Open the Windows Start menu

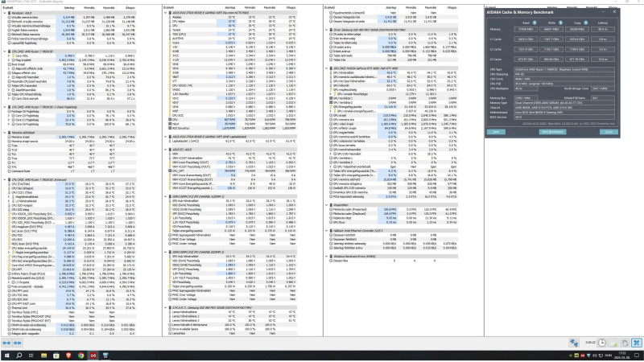6,356
